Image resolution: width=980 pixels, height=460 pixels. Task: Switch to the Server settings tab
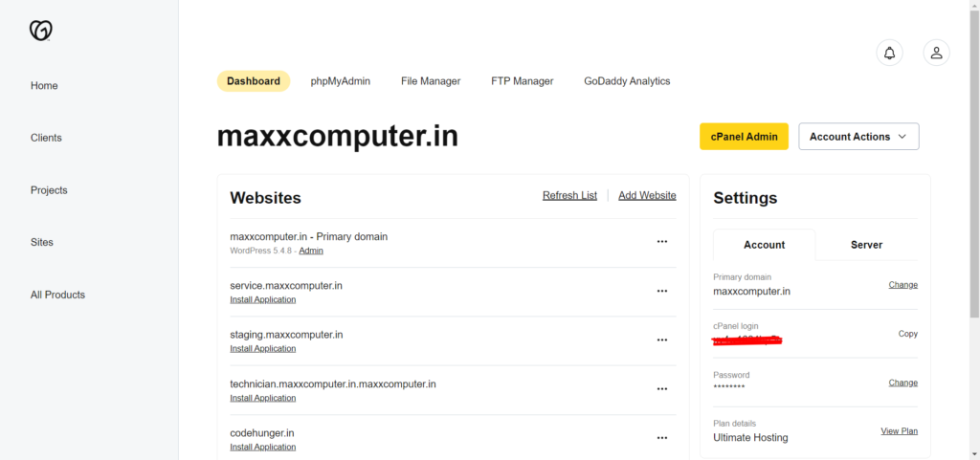[866, 245]
